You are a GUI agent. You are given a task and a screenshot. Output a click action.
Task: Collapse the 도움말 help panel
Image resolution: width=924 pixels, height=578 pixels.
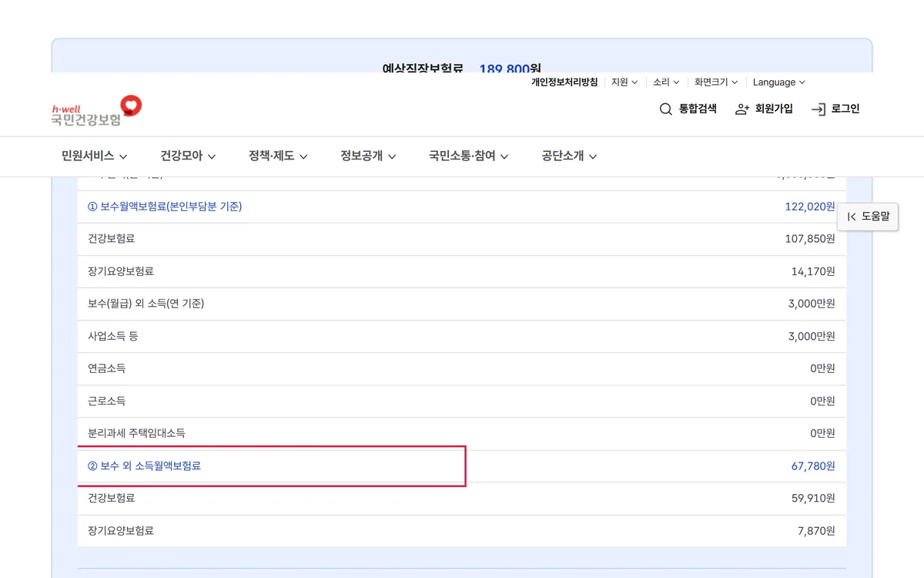tap(868, 217)
